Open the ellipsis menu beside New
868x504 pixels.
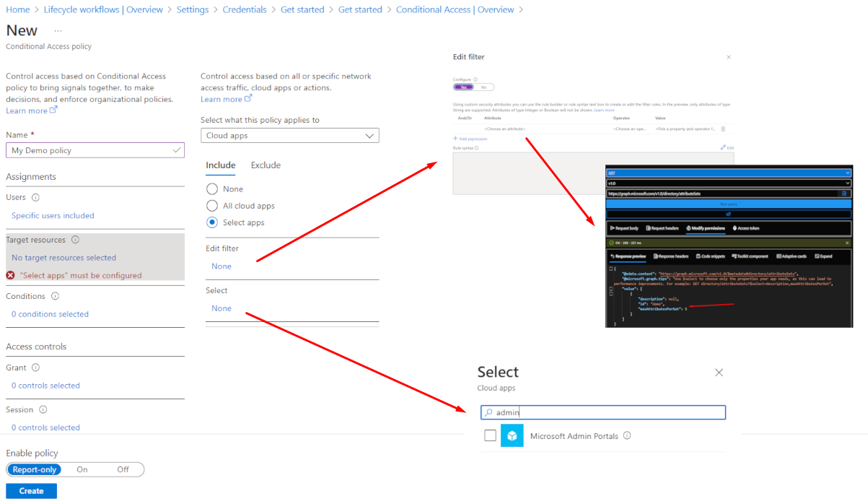tap(58, 31)
